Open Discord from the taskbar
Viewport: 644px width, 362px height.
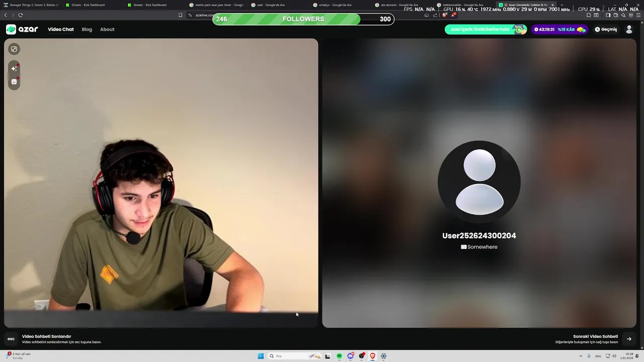(x=350, y=356)
